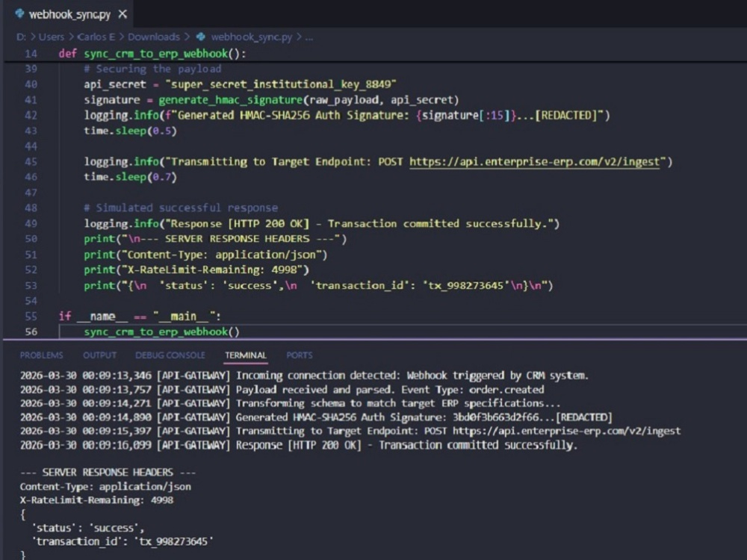This screenshot has width=747, height=560.
Task: Switch to the OUTPUT panel tab
Action: 99,355
